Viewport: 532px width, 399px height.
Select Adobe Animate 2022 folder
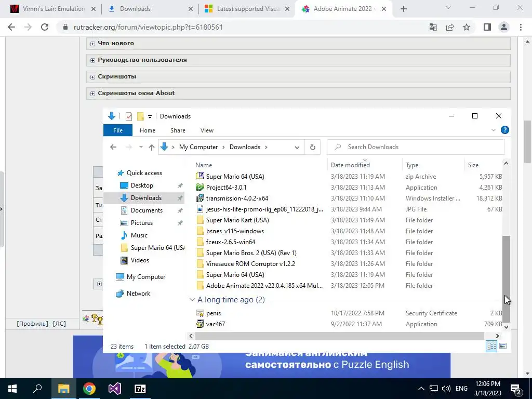click(264, 286)
